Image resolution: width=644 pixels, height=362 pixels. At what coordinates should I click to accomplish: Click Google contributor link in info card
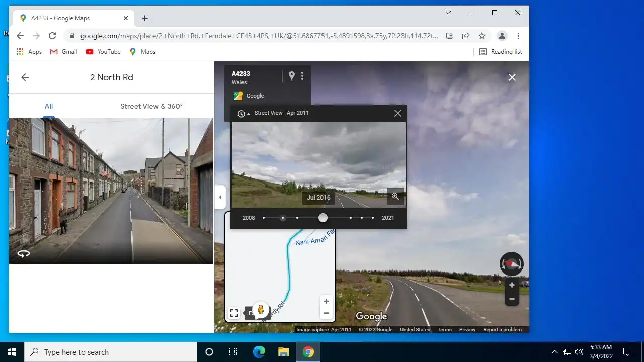[x=255, y=96]
